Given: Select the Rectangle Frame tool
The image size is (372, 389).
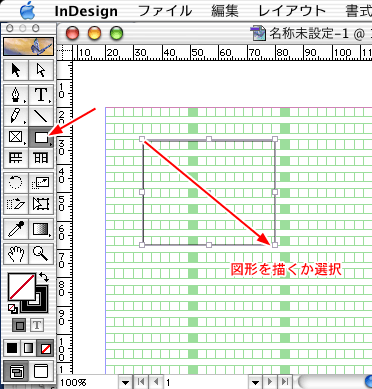Looking at the screenshot, I should (16, 137).
